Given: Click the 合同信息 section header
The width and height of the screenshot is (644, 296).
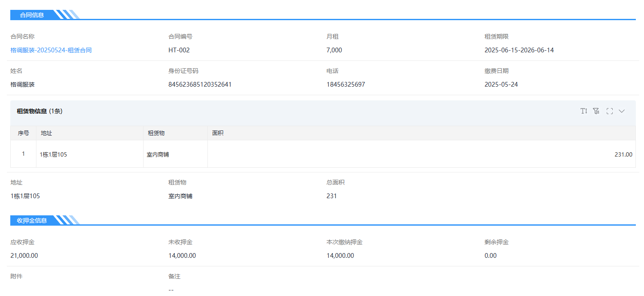Looking at the screenshot, I should tap(32, 15).
